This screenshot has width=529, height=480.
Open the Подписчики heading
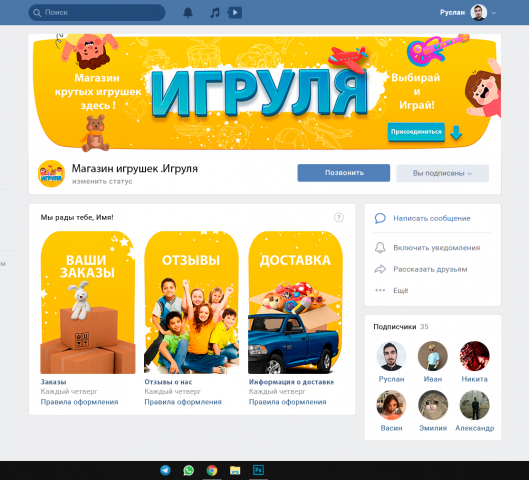394,326
